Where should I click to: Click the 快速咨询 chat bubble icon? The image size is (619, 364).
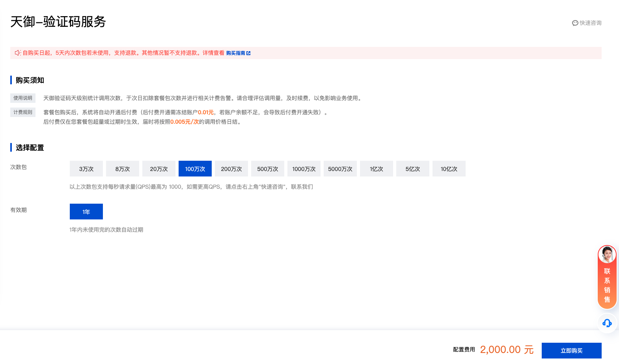click(x=575, y=23)
